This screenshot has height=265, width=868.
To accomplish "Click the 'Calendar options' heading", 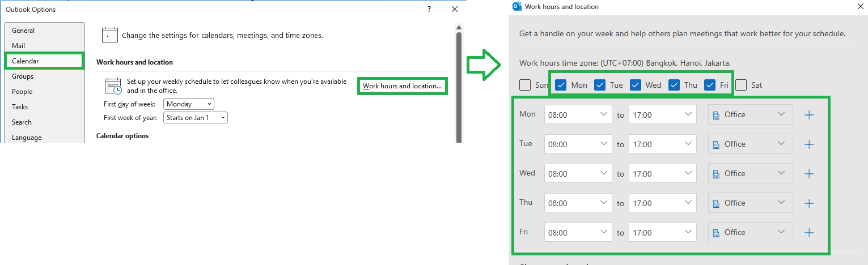I will coord(122,136).
